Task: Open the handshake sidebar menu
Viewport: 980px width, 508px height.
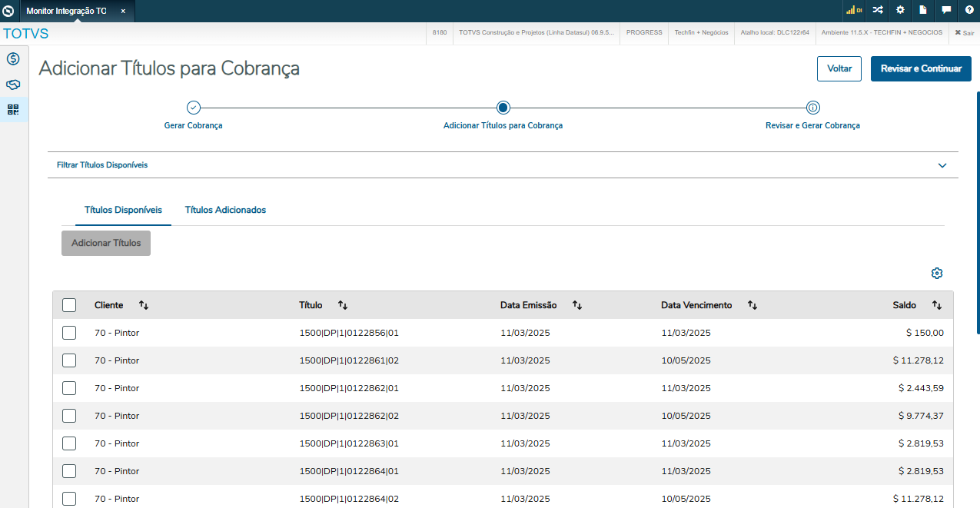Action: coord(13,85)
